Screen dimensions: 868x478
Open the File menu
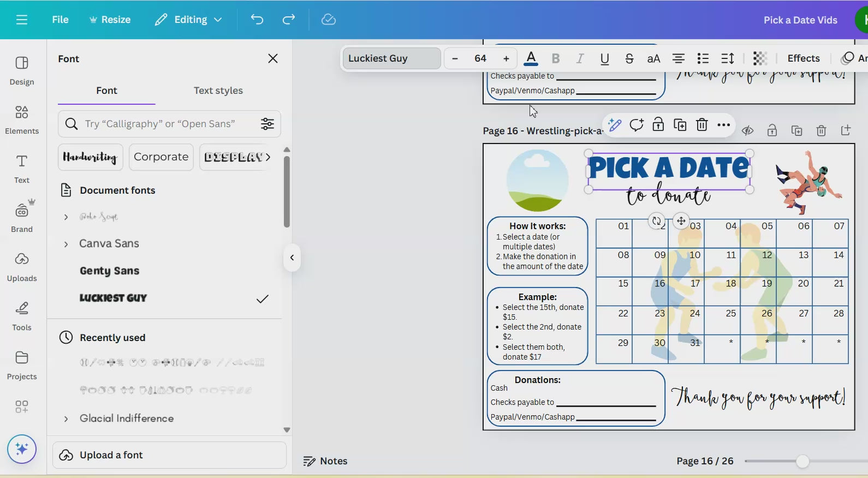(x=60, y=20)
